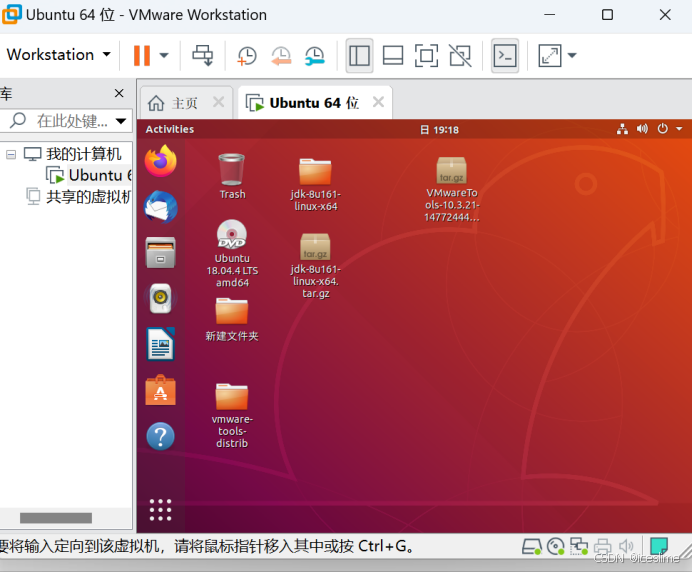Click the library horizontal scrollbar
Screen dimensions: 693x572
[x=56, y=518]
